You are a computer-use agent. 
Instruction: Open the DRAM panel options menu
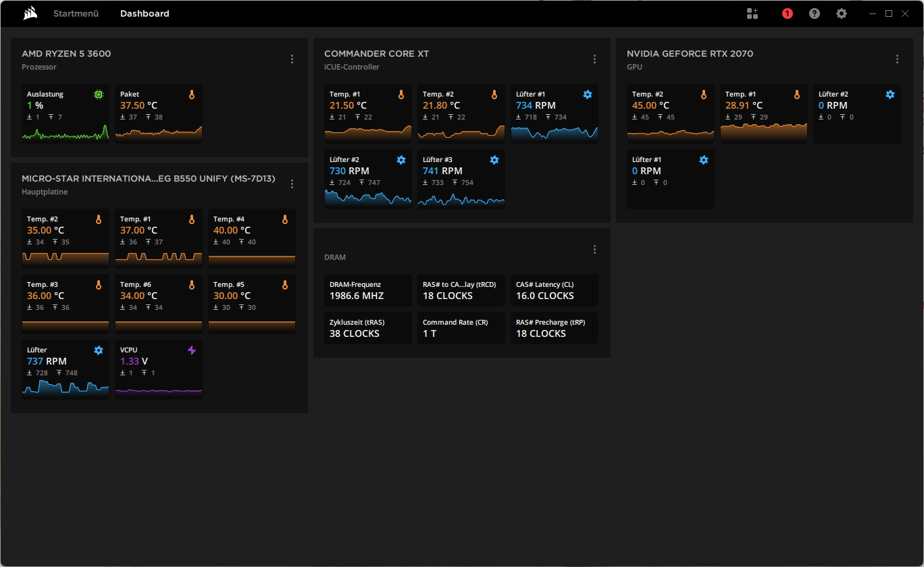click(x=594, y=250)
